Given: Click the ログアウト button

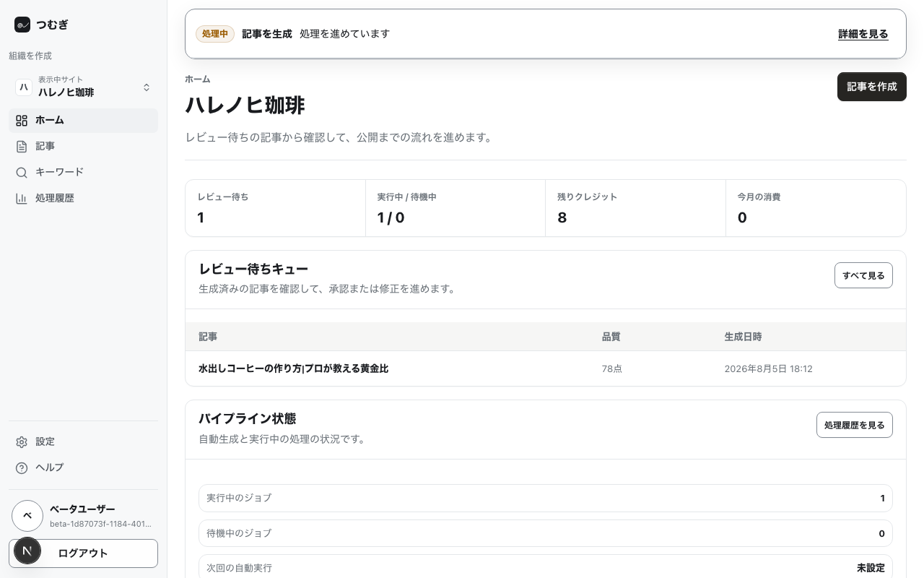Looking at the screenshot, I should pyautogui.click(x=83, y=553).
